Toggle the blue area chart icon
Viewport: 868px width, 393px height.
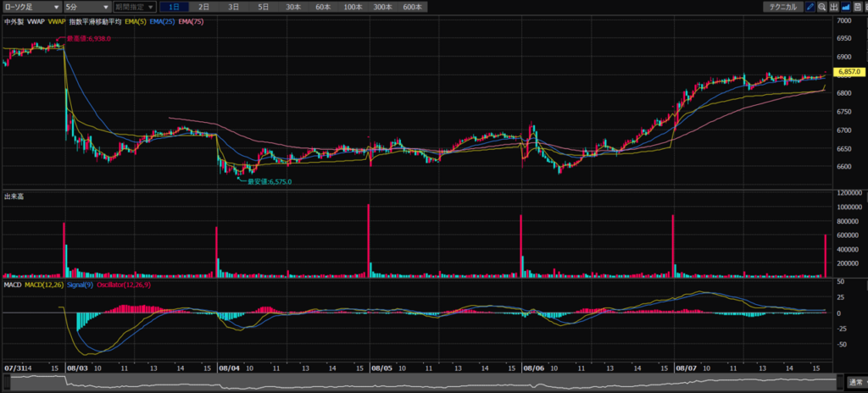[x=845, y=7]
